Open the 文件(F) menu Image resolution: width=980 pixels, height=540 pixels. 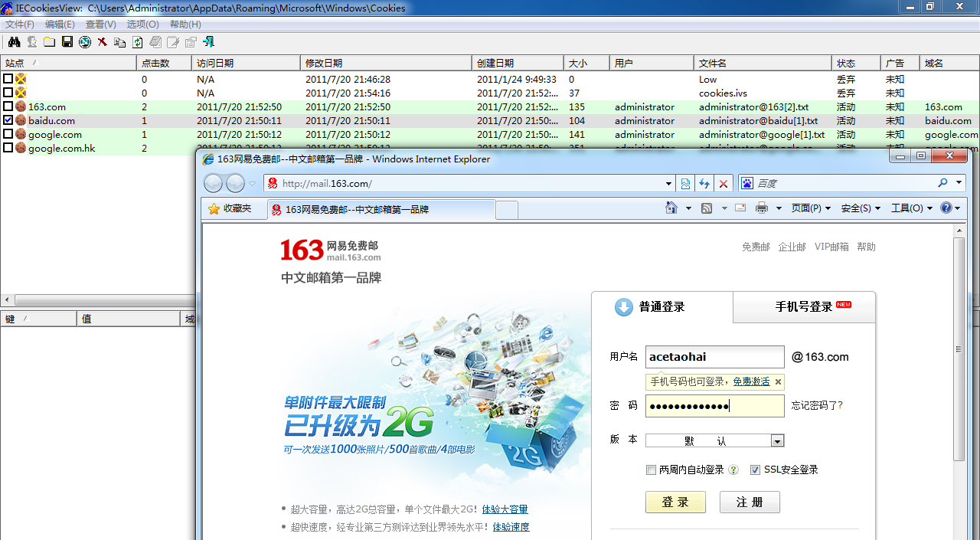20,25
